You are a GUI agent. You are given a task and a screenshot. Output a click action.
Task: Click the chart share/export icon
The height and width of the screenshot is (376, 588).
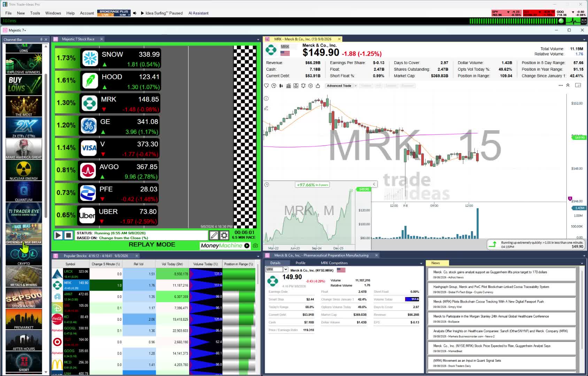318,86
